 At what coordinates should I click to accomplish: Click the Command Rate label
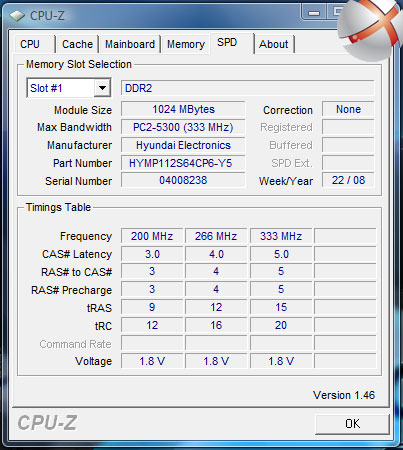coord(75,344)
